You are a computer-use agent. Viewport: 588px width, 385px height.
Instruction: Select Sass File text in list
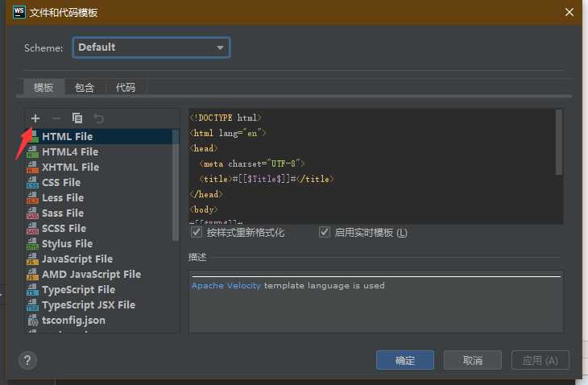63,213
